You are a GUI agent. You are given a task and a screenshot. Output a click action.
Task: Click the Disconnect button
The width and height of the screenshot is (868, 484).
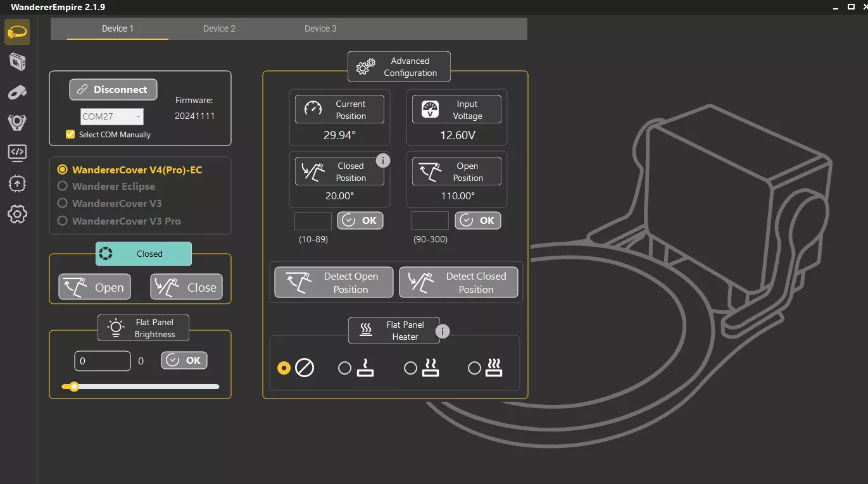click(113, 89)
